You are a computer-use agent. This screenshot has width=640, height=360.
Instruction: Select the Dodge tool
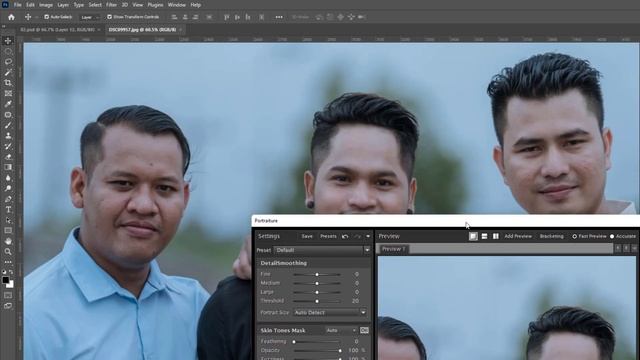coord(8,189)
